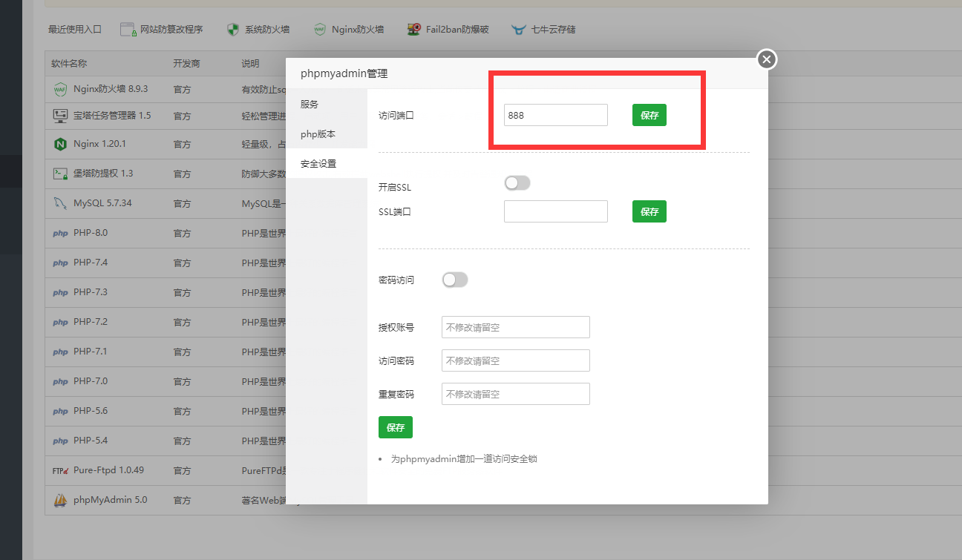Image resolution: width=962 pixels, height=560 pixels.
Task: Click the PHP-8.0 software icon
Action: click(x=59, y=233)
